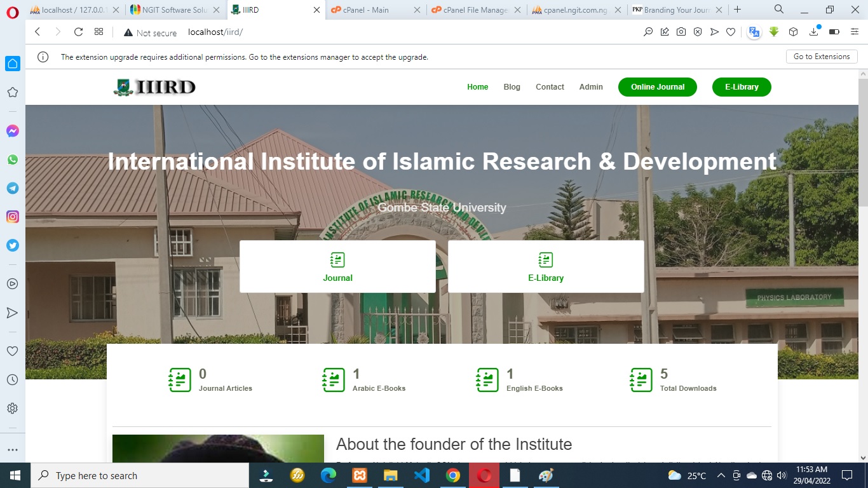The width and height of the screenshot is (868, 488).
Task: Open the Blog navigation link
Action: coord(512,87)
